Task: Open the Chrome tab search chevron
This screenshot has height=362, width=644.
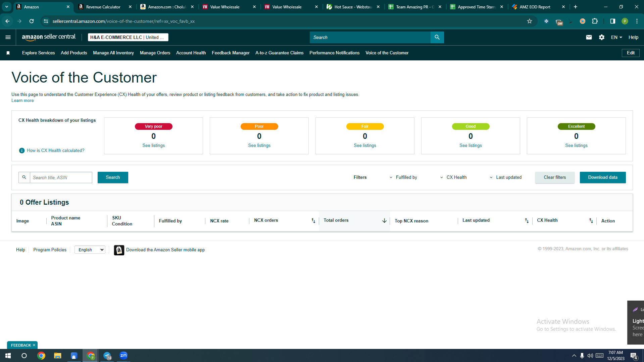Action: point(7,7)
